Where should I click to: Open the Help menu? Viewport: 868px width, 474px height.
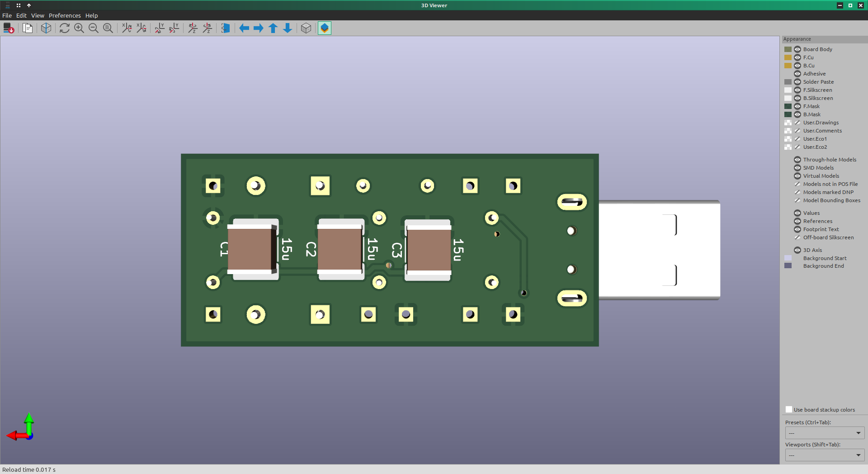pos(92,15)
